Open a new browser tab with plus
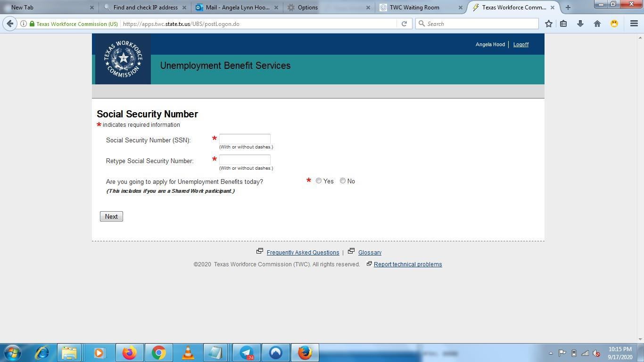This screenshot has height=362, width=644. 568,7
